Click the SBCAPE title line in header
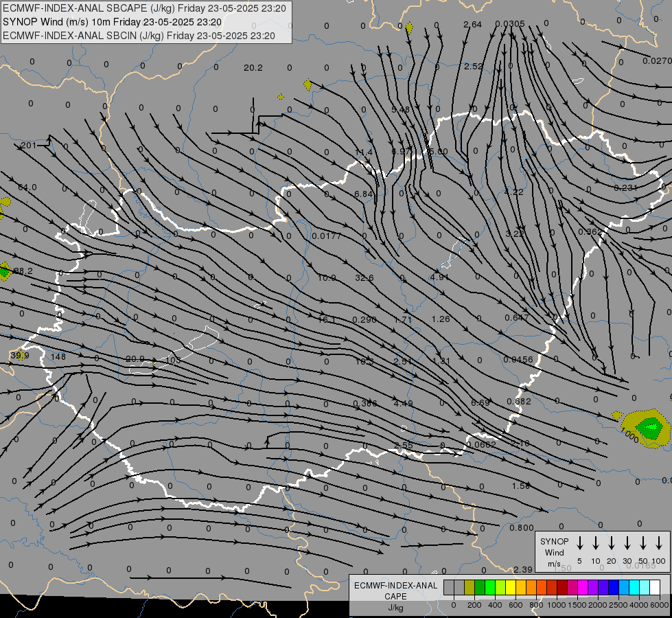The image size is (672, 618). click(144, 8)
